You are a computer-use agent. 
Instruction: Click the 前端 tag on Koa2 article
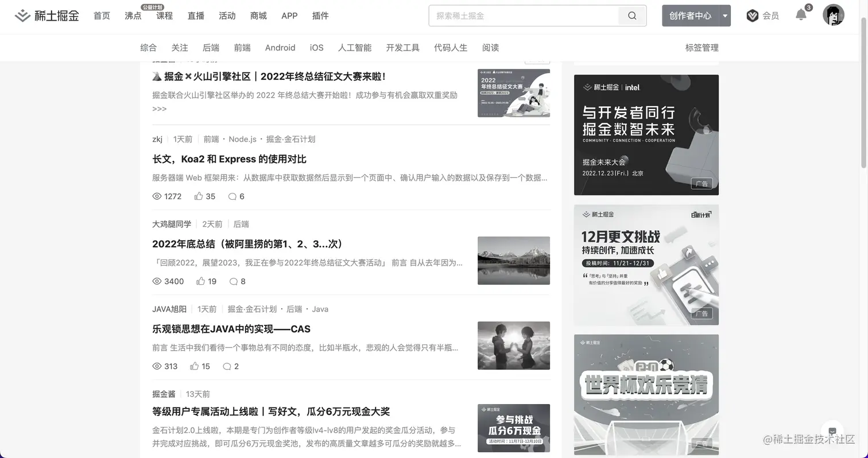point(211,139)
